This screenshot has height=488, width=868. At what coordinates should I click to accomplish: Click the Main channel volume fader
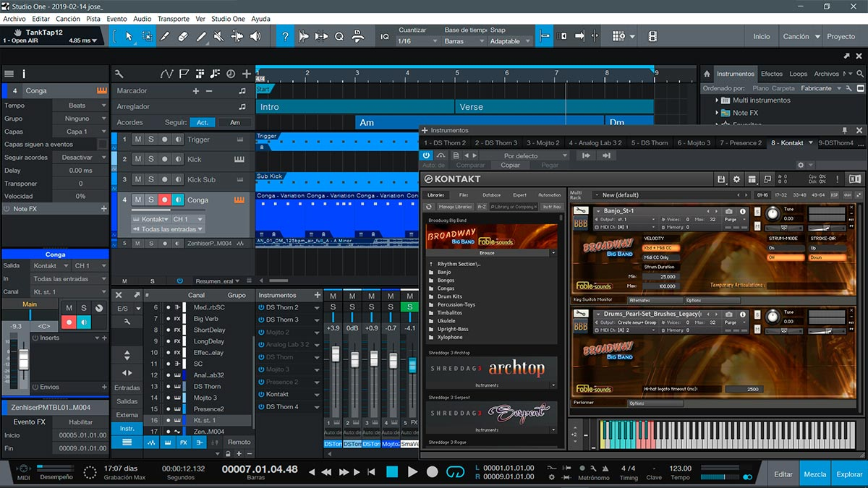coord(23,359)
